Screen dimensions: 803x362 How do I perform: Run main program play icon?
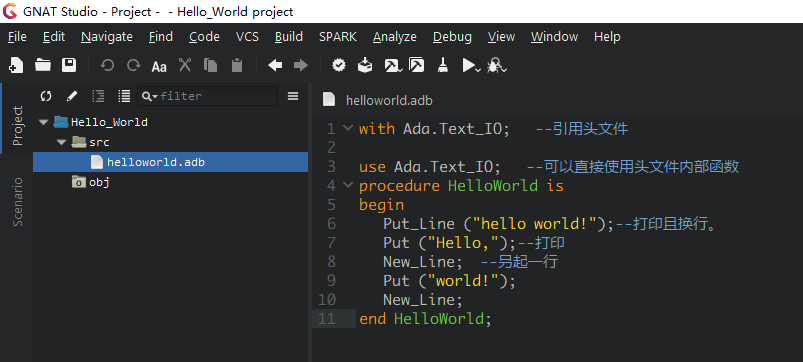470,66
